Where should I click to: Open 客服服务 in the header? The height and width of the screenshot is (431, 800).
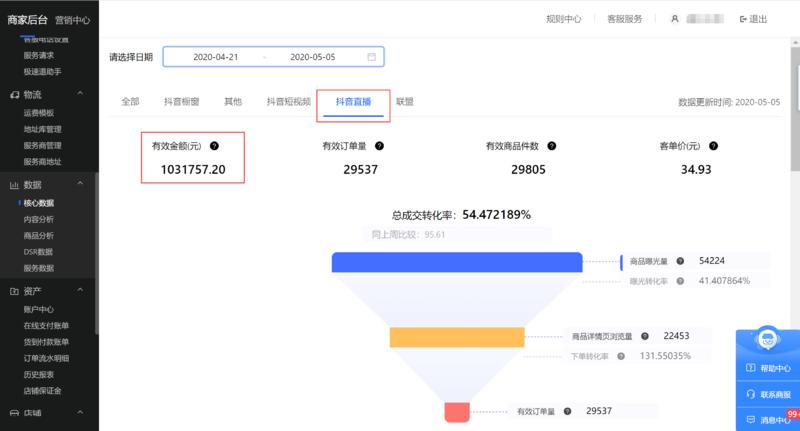(624, 19)
